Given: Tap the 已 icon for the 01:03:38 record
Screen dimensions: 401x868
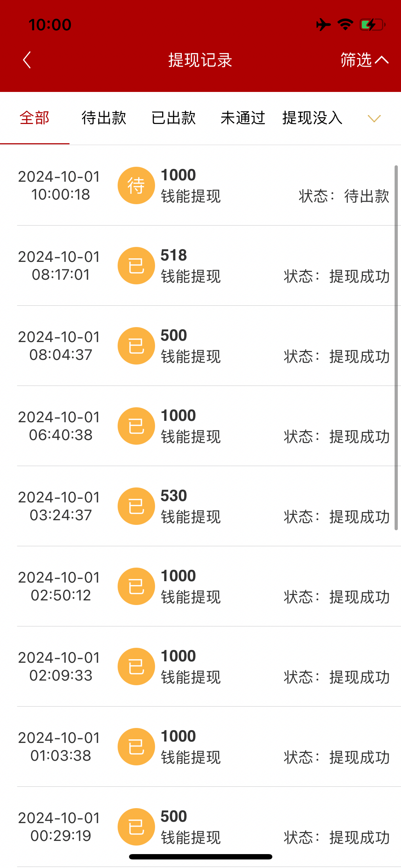Looking at the screenshot, I should tap(136, 747).
